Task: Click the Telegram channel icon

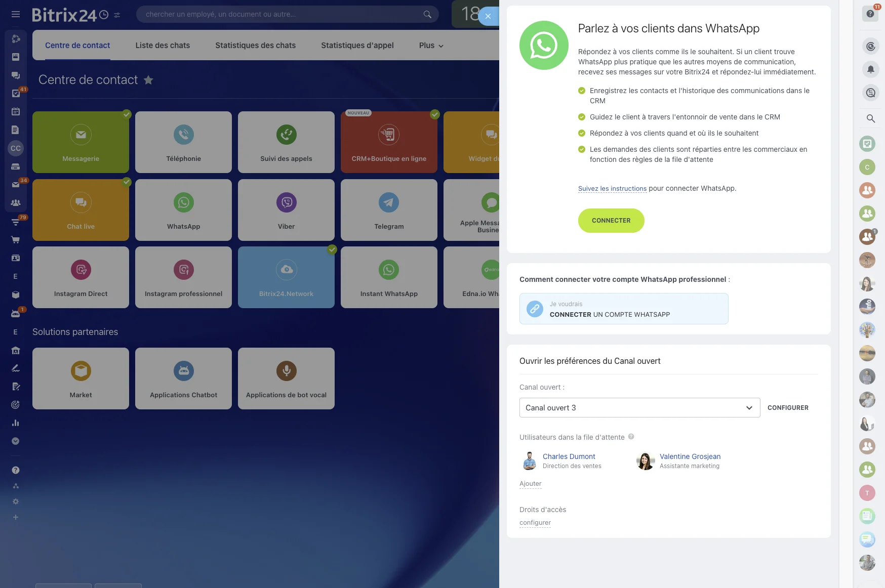Action: [388, 202]
